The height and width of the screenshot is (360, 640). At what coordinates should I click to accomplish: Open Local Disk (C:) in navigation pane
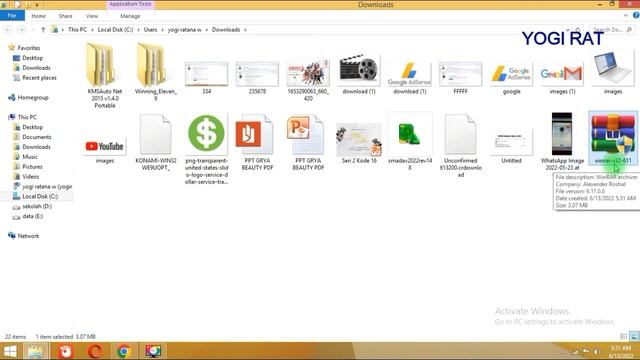pos(40,196)
